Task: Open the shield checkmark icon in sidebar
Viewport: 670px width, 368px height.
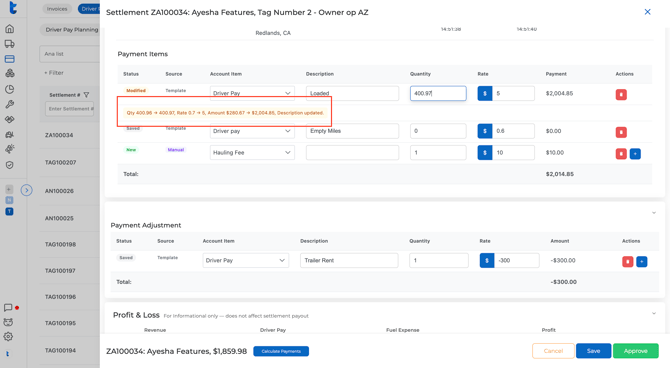Action: (x=9, y=165)
